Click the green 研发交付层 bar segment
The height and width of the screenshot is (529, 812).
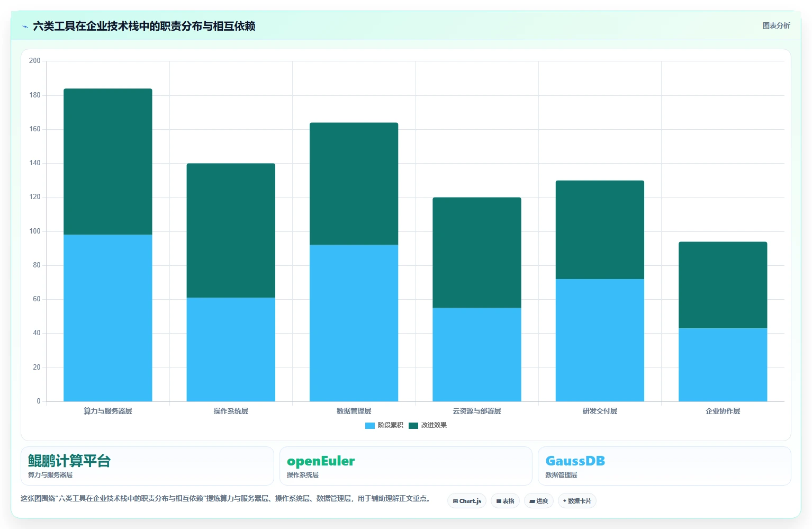tap(600, 230)
